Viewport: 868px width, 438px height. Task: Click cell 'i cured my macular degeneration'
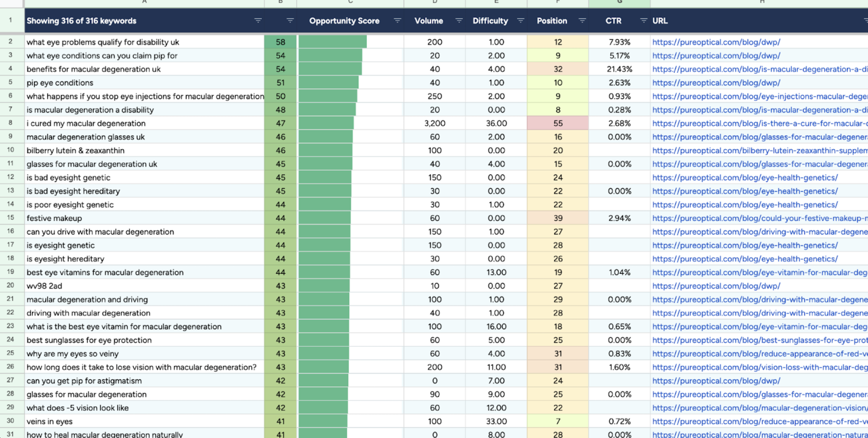(x=144, y=123)
